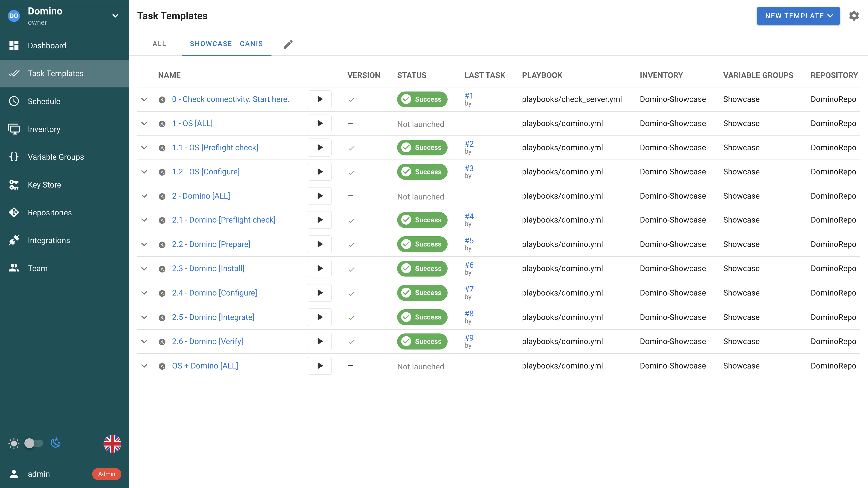Open Task Templates in the sidebar
This screenshot has height=488, width=868.
[65, 73]
